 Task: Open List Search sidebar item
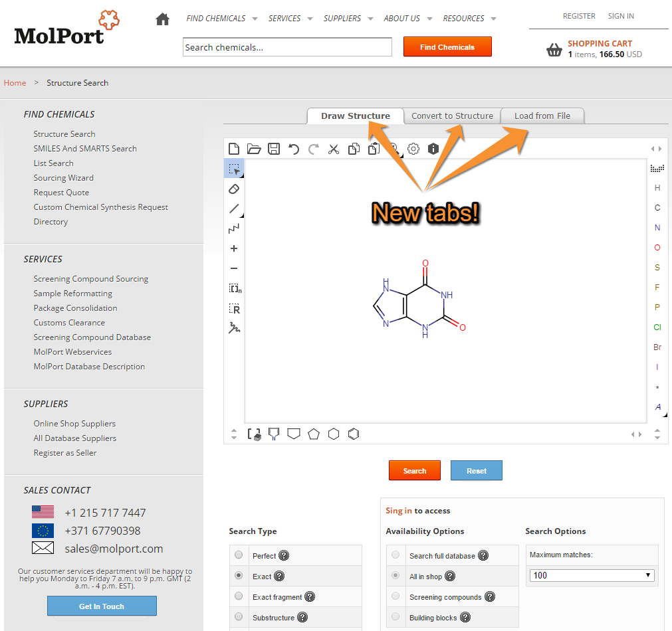(x=54, y=163)
